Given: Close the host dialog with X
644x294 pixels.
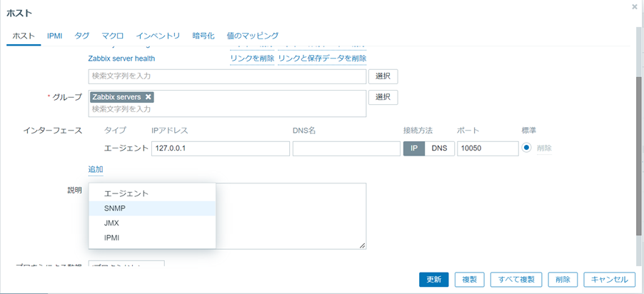Looking at the screenshot, I should tap(635, 7).
